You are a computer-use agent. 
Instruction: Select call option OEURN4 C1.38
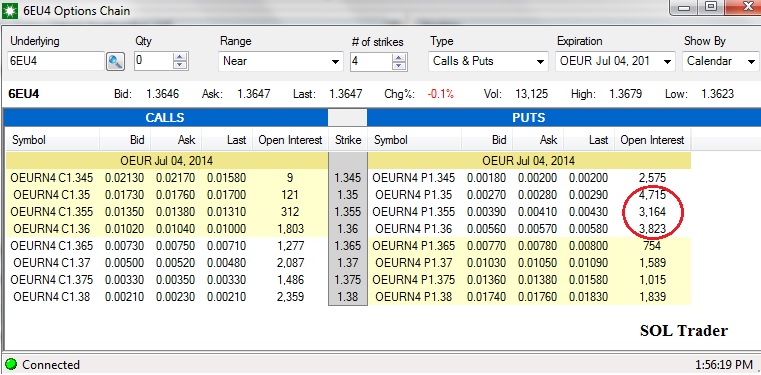tap(51, 296)
